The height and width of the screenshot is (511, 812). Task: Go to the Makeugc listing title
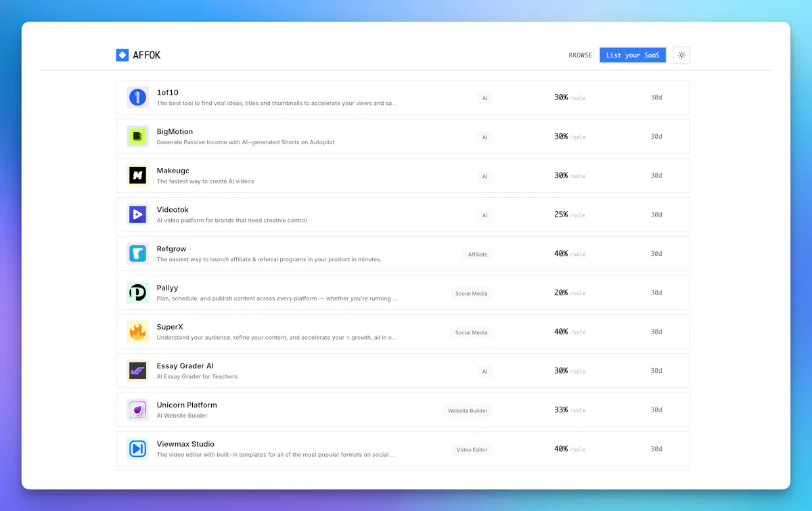pyautogui.click(x=173, y=171)
